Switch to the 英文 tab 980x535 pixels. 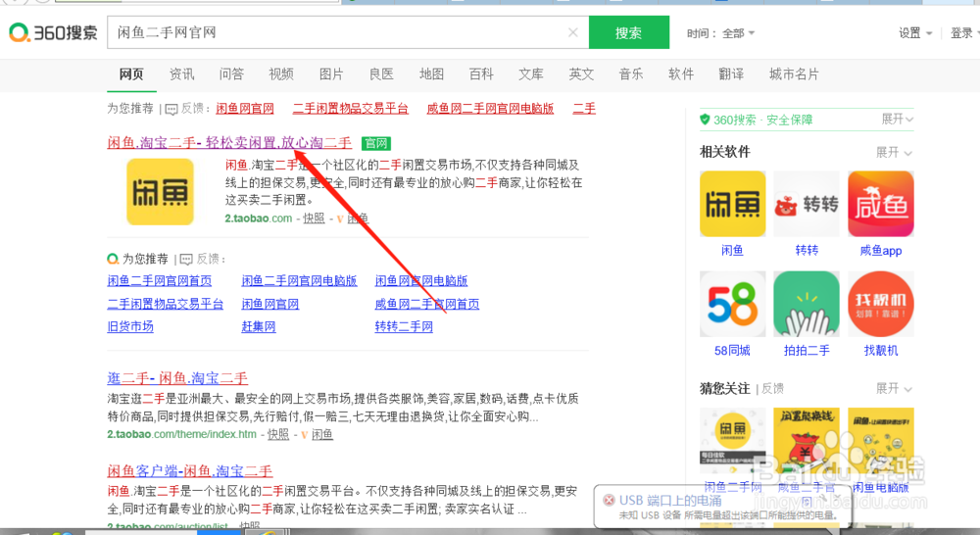(x=581, y=74)
